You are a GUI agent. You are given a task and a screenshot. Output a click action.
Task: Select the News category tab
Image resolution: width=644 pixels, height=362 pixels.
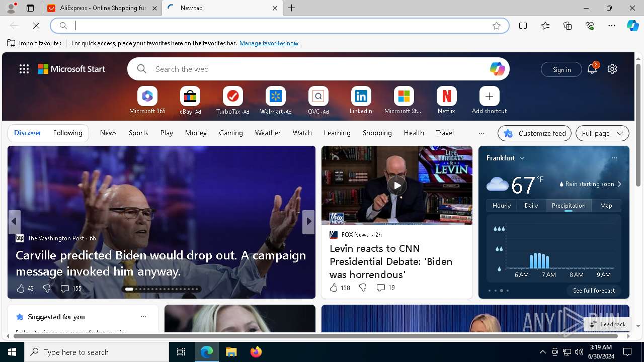tap(108, 133)
